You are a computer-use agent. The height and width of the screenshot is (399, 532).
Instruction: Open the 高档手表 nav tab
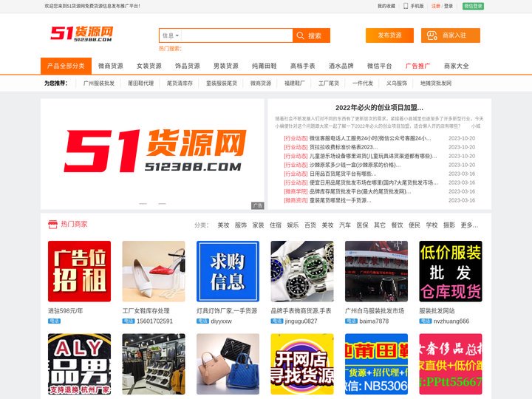tap(303, 66)
